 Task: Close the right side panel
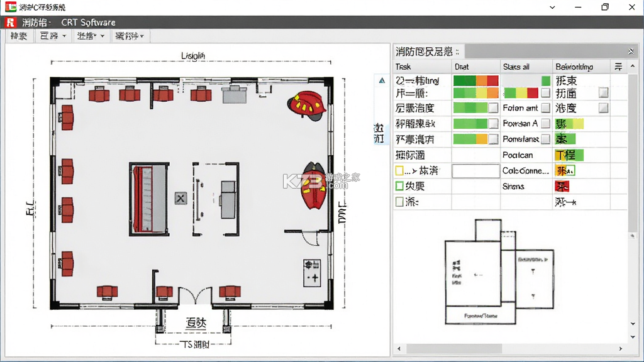pos(631,52)
